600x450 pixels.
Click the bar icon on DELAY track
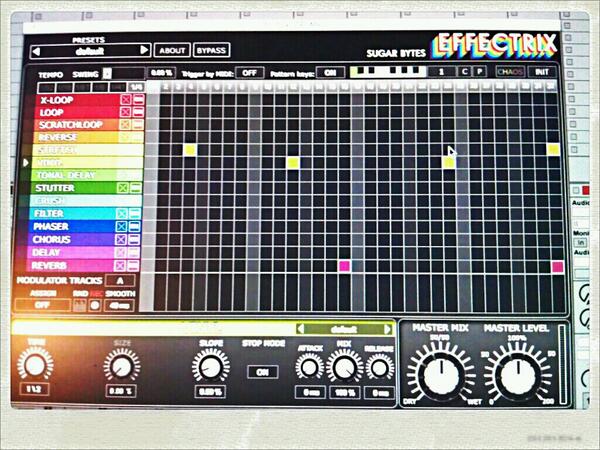[133, 253]
